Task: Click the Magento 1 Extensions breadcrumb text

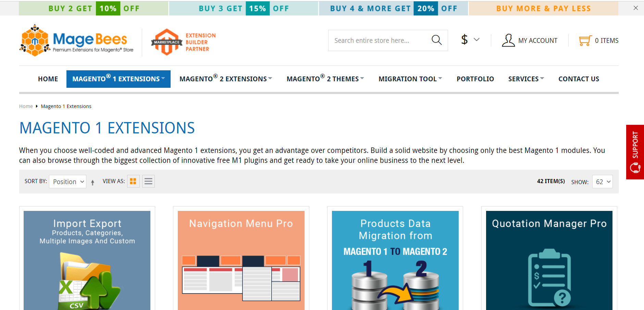Action: click(x=66, y=106)
